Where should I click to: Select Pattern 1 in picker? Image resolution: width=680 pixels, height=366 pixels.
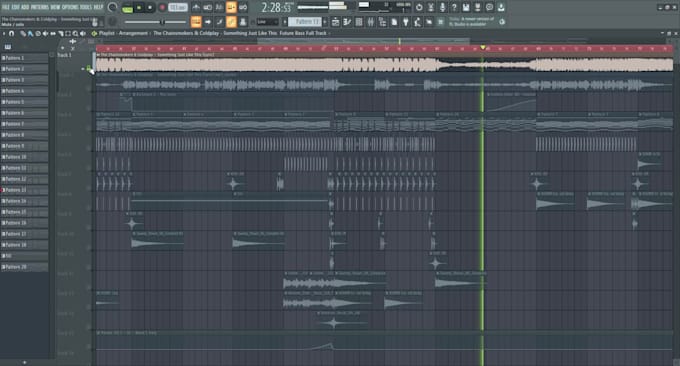[x=24, y=58]
